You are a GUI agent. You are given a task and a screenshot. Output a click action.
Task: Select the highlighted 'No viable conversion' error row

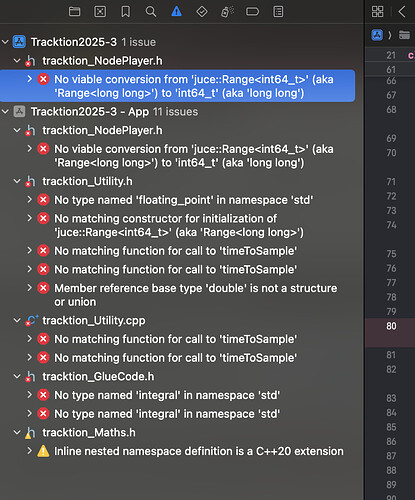pos(177,86)
